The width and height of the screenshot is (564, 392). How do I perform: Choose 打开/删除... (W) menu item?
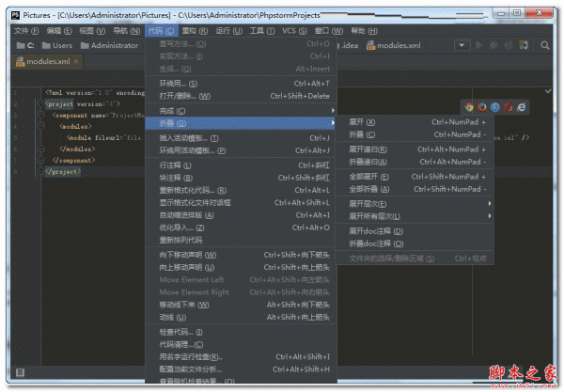pos(241,96)
